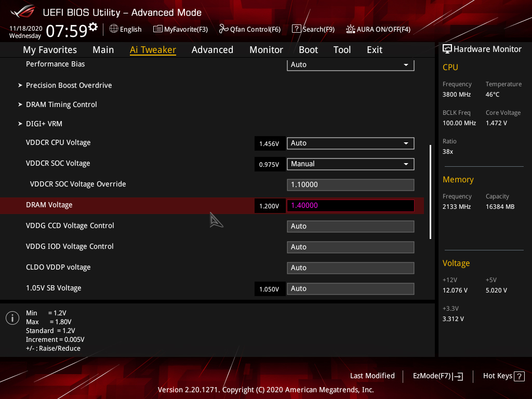532x399 pixels.
Task: Click VDDG IOD Voltage Control field
Action: [x=351, y=247]
